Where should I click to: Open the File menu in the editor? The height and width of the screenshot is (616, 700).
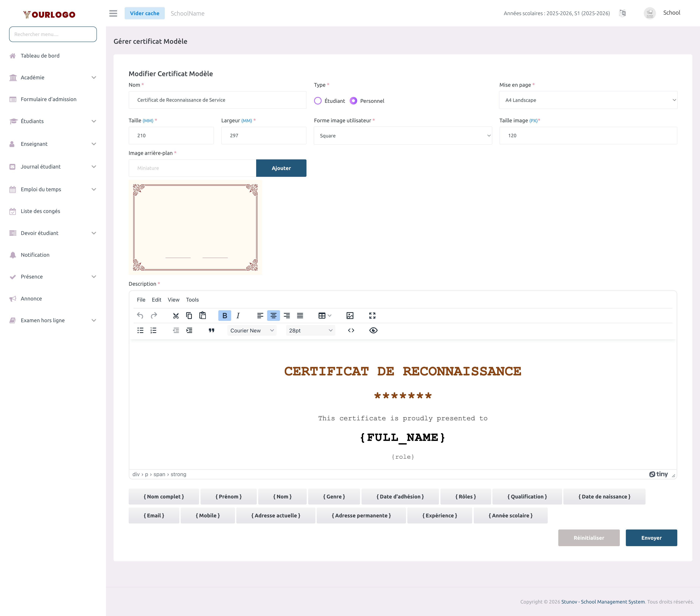click(x=141, y=299)
